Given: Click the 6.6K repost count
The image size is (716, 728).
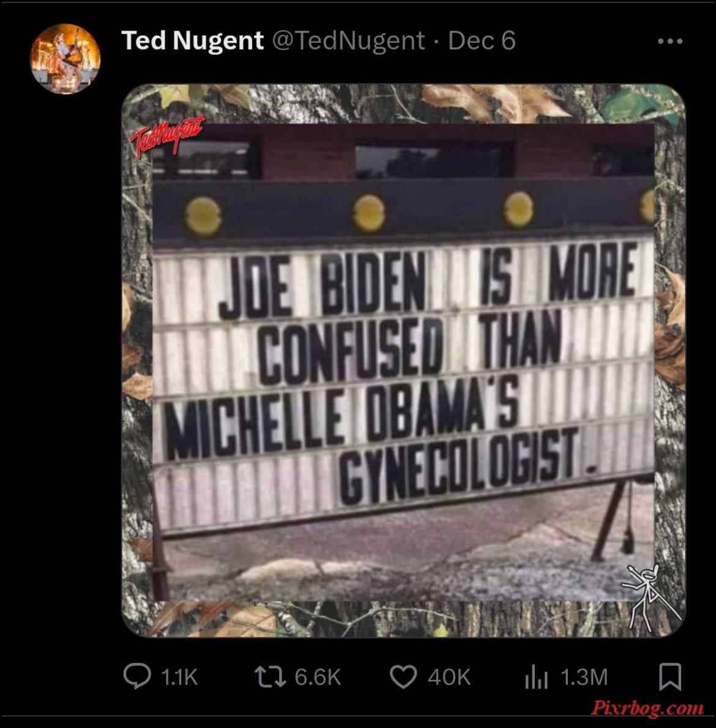Looking at the screenshot, I should (x=318, y=677).
